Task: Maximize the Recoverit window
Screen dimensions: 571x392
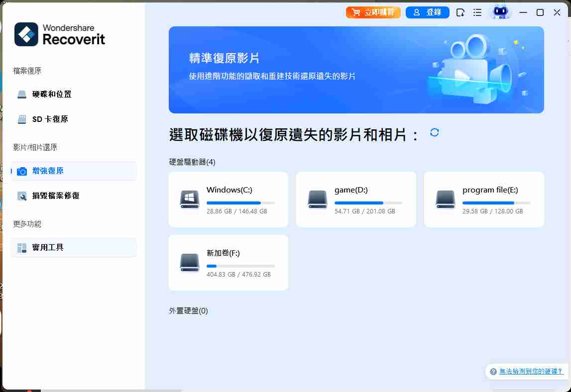Action: pos(540,12)
